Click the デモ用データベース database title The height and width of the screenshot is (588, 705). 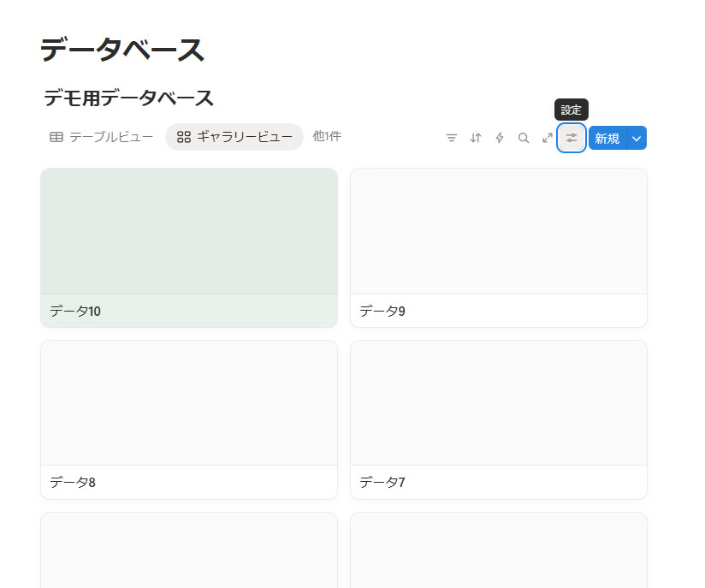coord(128,98)
